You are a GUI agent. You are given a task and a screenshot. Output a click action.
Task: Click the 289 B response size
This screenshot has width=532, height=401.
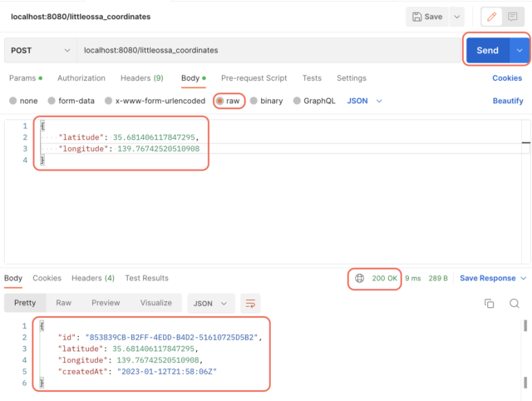click(438, 279)
